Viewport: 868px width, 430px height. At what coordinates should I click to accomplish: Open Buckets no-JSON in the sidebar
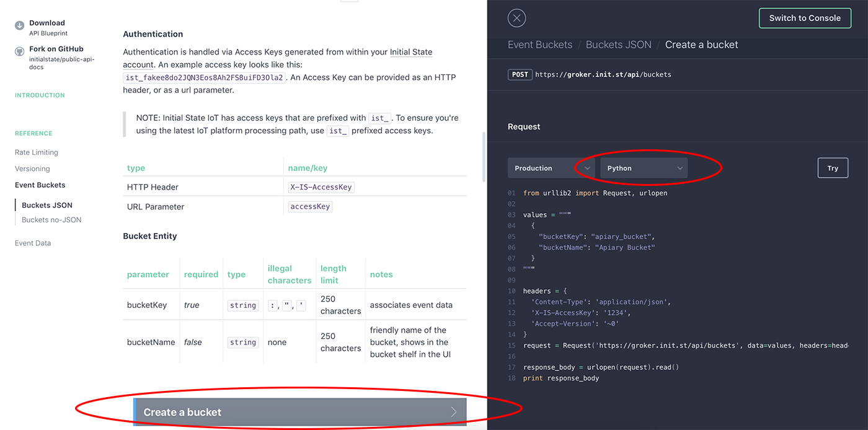[53, 219]
